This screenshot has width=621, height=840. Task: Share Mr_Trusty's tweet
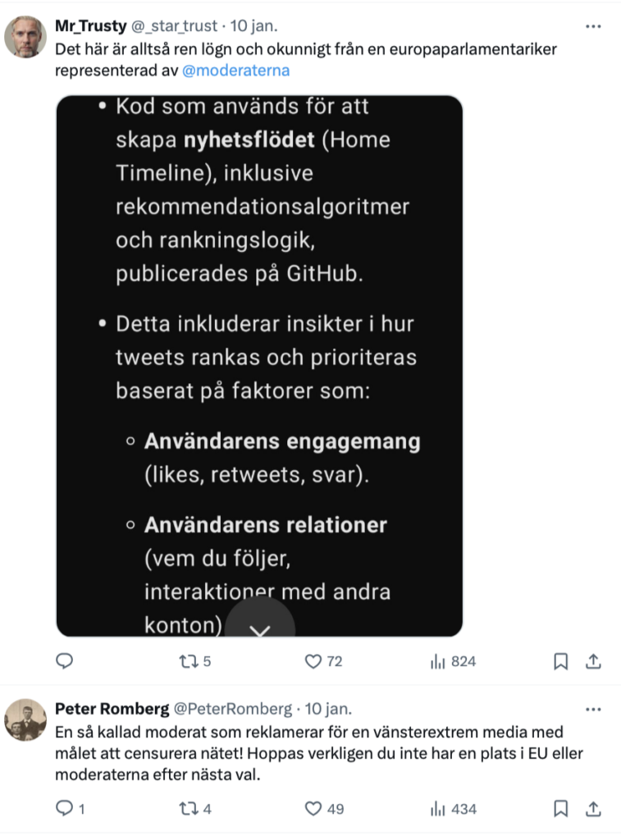[x=596, y=661]
